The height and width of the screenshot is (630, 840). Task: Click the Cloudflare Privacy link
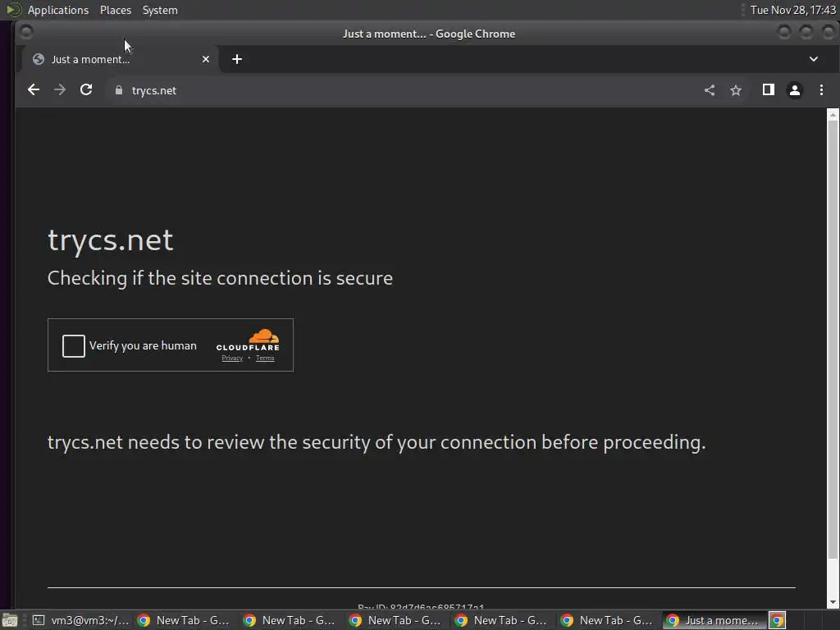pyautogui.click(x=232, y=358)
